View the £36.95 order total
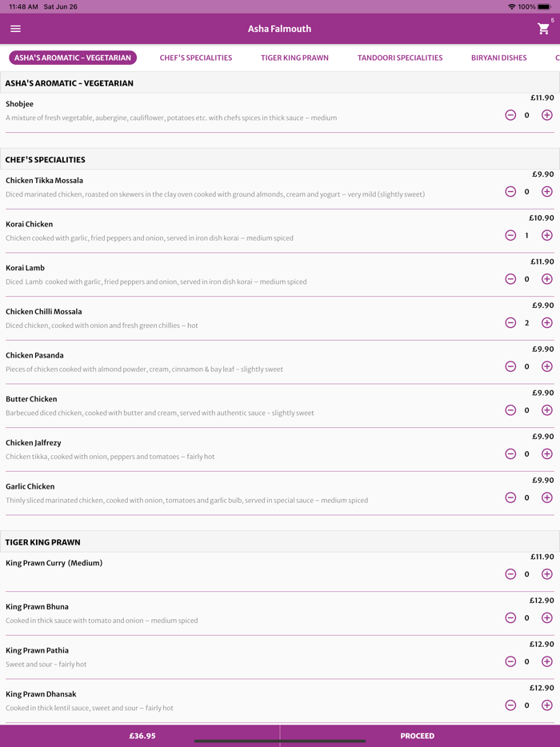The width and height of the screenshot is (560, 747). pos(142,736)
